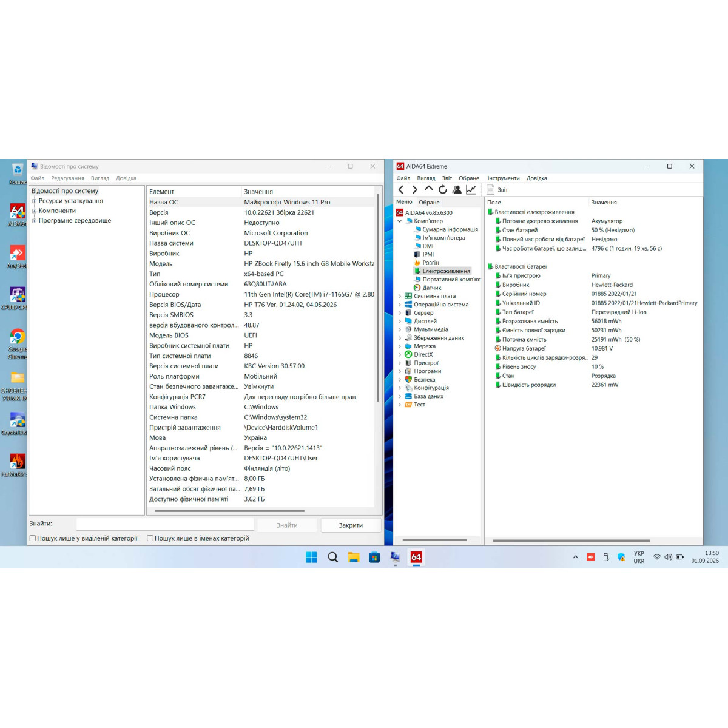Image resolution: width=728 pixels, height=728 pixels.
Task: Open the user icon in AIDA64 toolbar
Action: 457,190
